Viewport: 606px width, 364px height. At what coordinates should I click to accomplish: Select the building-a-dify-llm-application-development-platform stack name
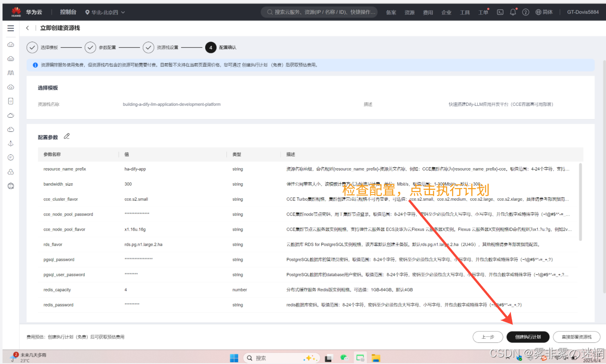coord(172,104)
